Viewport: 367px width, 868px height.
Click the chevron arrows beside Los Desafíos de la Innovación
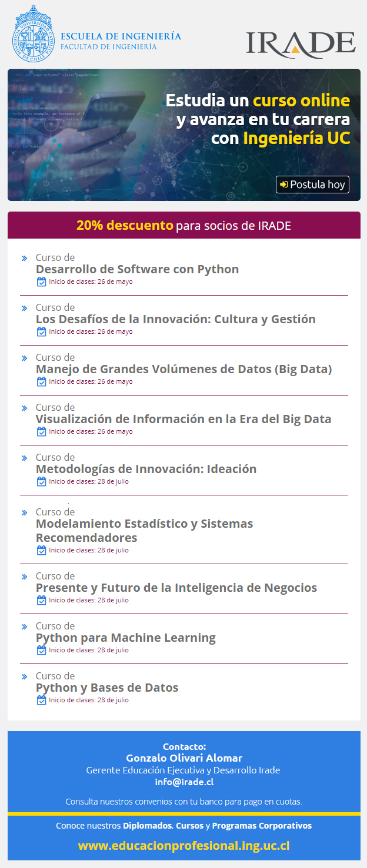click(x=24, y=308)
